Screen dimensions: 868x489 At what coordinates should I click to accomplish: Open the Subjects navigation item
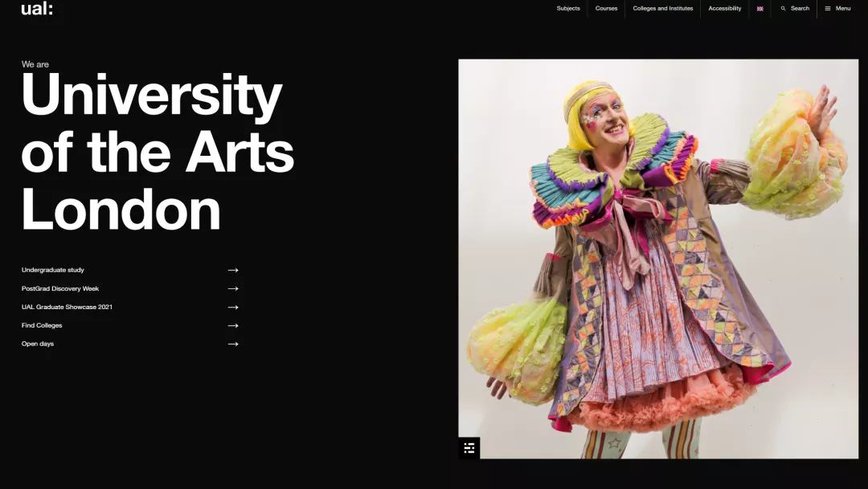pos(568,8)
